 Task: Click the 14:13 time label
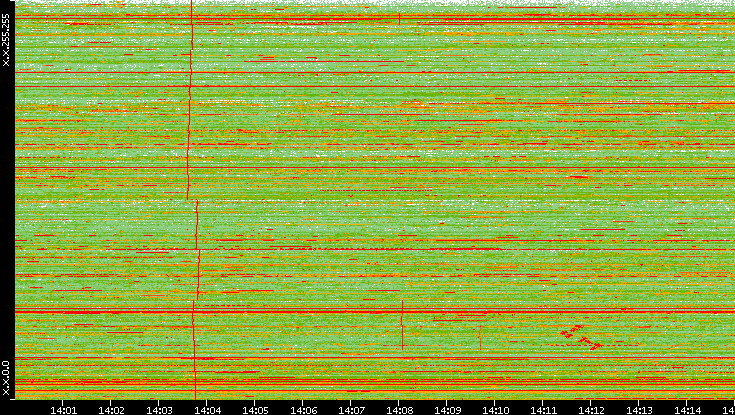[639, 408]
